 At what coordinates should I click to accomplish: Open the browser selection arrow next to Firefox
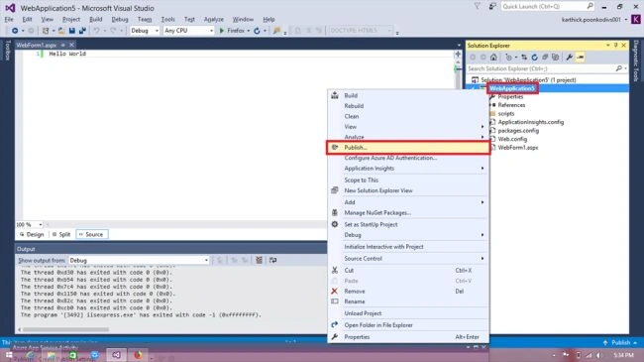point(249,31)
